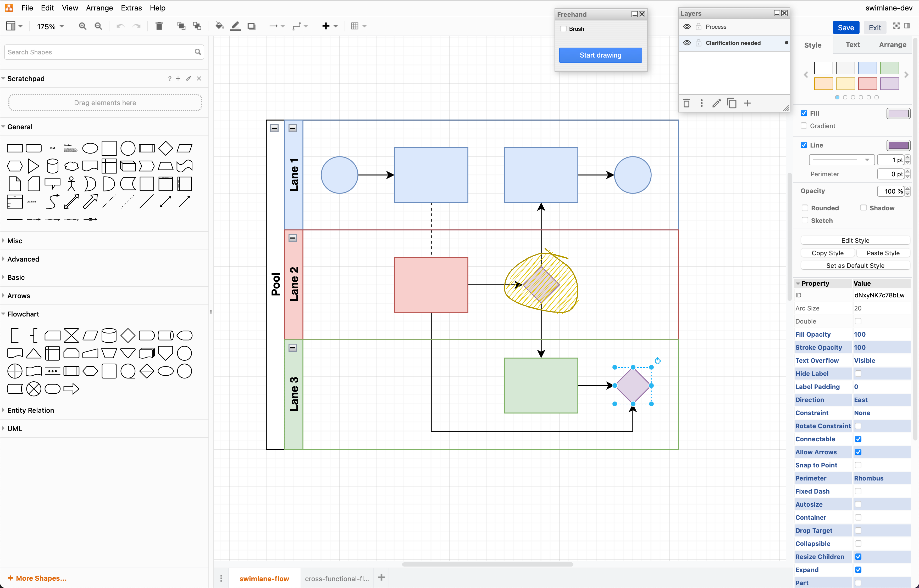The height and width of the screenshot is (588, 919).
Task: Select the Fill color tool icon
Action: tap(219, 25)
